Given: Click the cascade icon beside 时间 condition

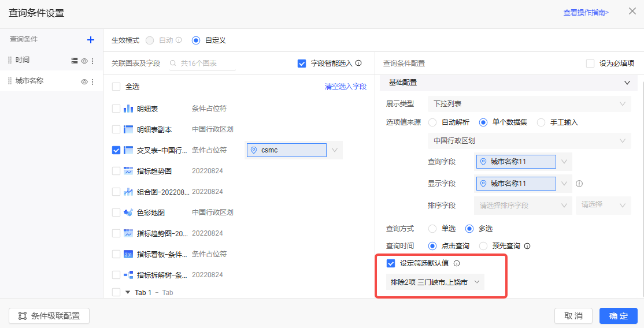Looking at the screenshot, I should 75,61.
